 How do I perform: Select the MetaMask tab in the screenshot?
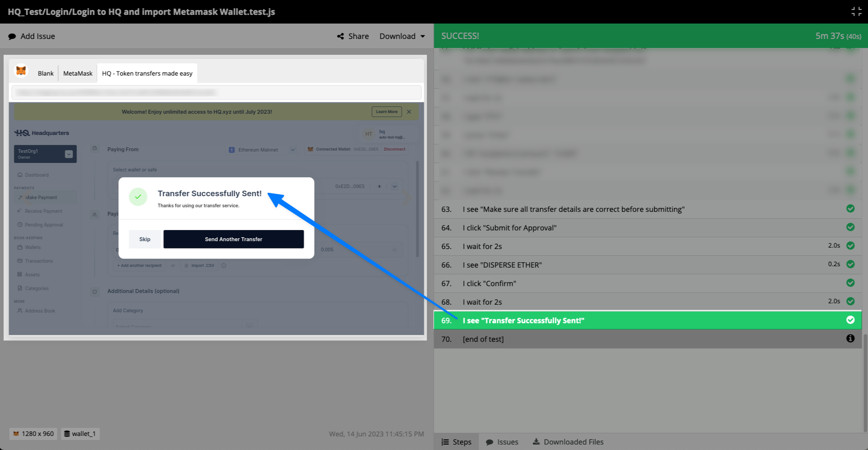click(78, 73)
